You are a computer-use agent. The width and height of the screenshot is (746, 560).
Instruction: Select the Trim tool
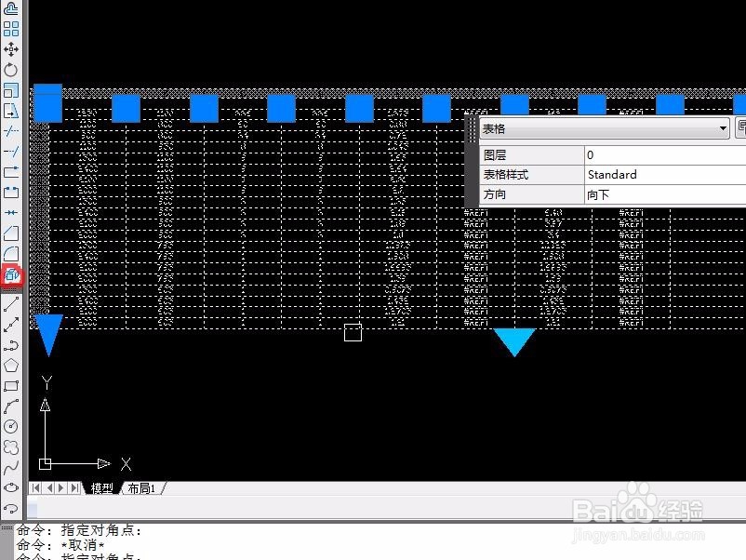click(11, 131)
